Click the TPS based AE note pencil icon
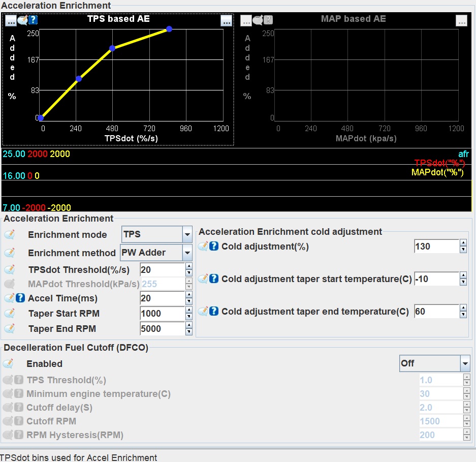Screen dimensions: 476x462 22,20
